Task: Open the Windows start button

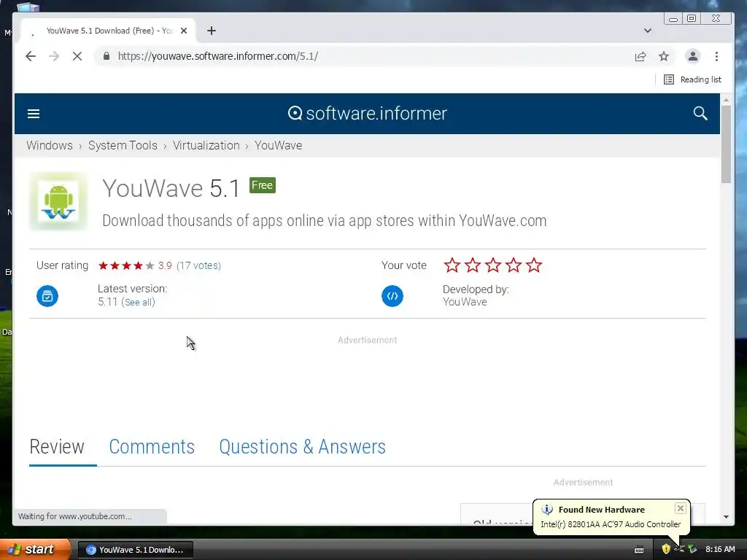Action: pos(35,549)
